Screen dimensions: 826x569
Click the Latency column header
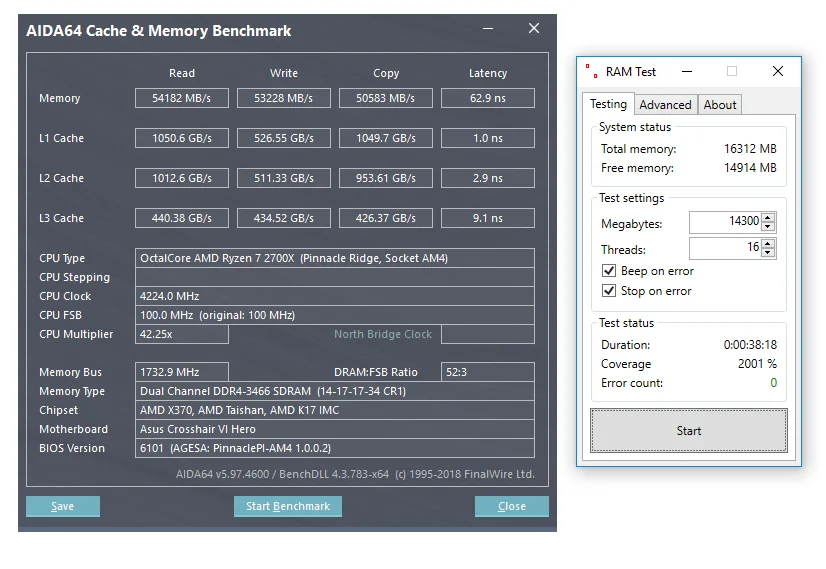488,73
